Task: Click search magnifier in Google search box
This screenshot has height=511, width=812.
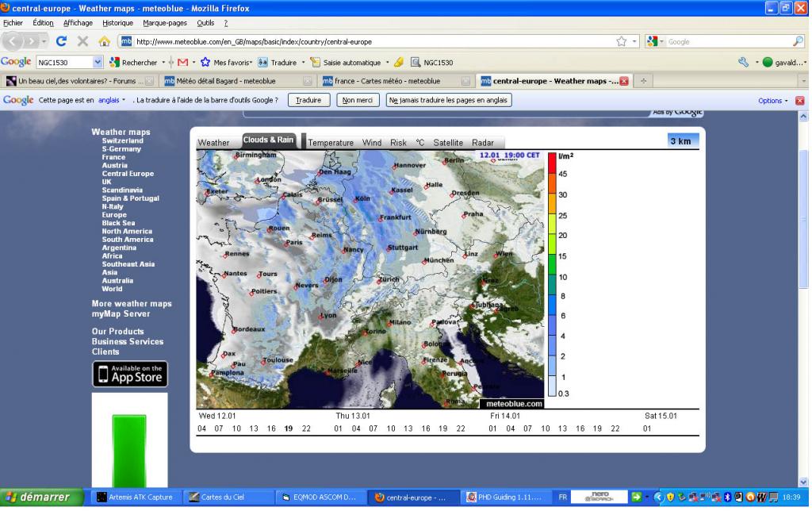Action: click(798, 41)
